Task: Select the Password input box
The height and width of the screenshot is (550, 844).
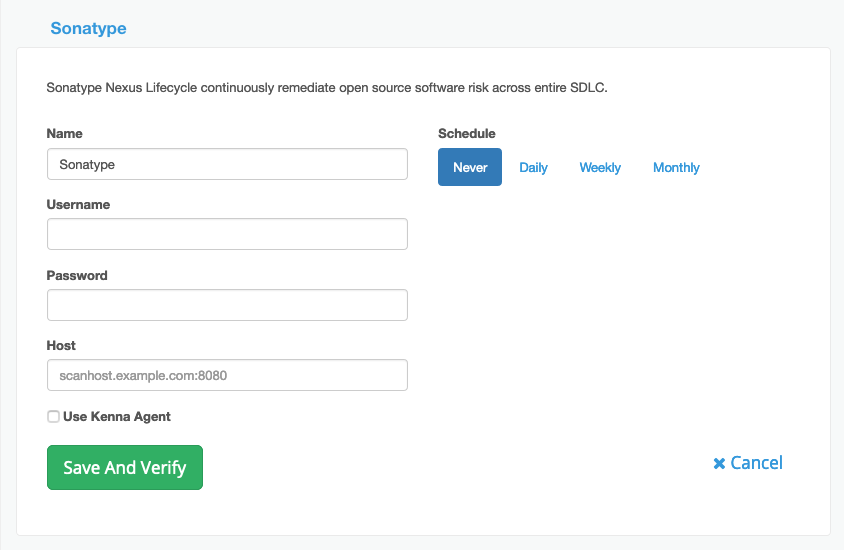Action: click(227, 305)
